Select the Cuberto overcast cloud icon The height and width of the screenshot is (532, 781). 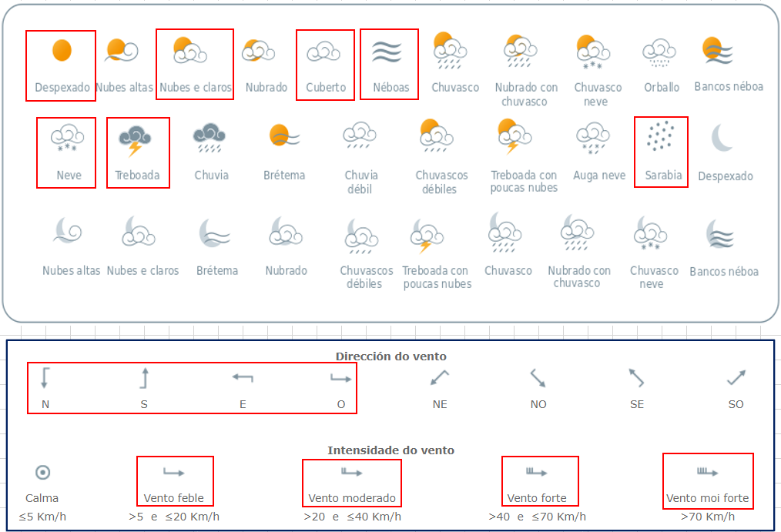pos(323,52)
